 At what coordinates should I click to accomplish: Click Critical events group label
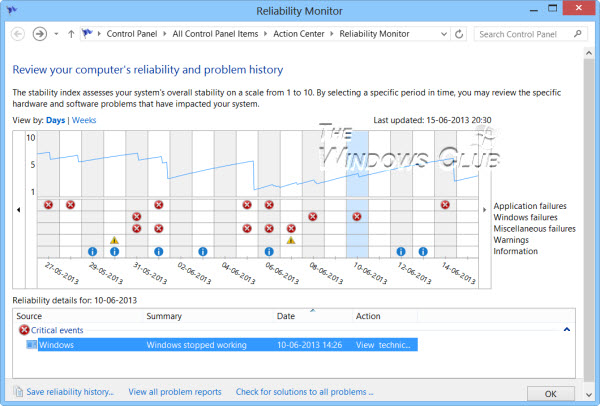coord(57,330)
